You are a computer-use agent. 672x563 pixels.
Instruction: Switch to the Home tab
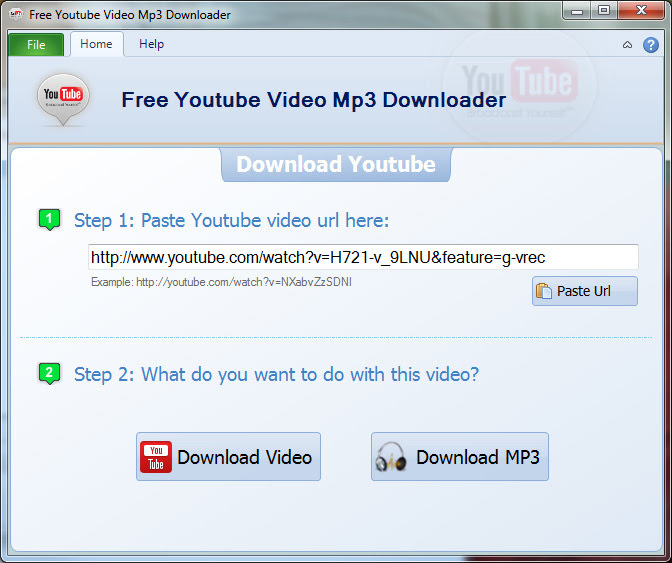(x=96, y=44)
